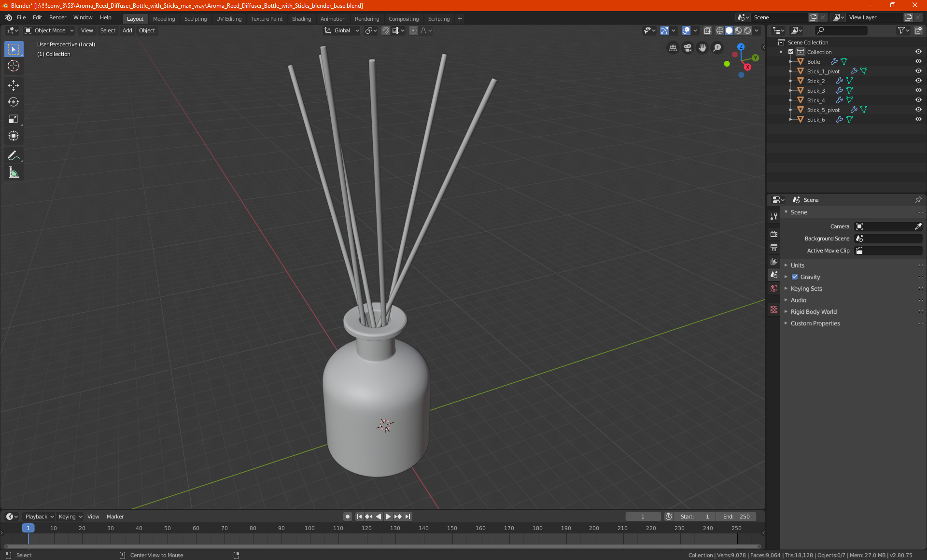The image size is (927, 560).
Task: Toggle X-ray mode in viewport header
Action: [708, 30]
